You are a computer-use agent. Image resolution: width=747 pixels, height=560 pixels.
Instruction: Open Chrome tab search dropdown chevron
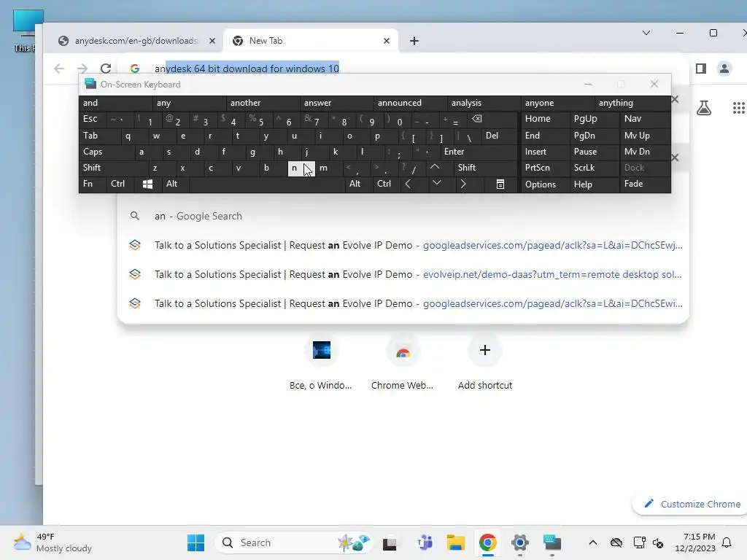coord(646,33)
